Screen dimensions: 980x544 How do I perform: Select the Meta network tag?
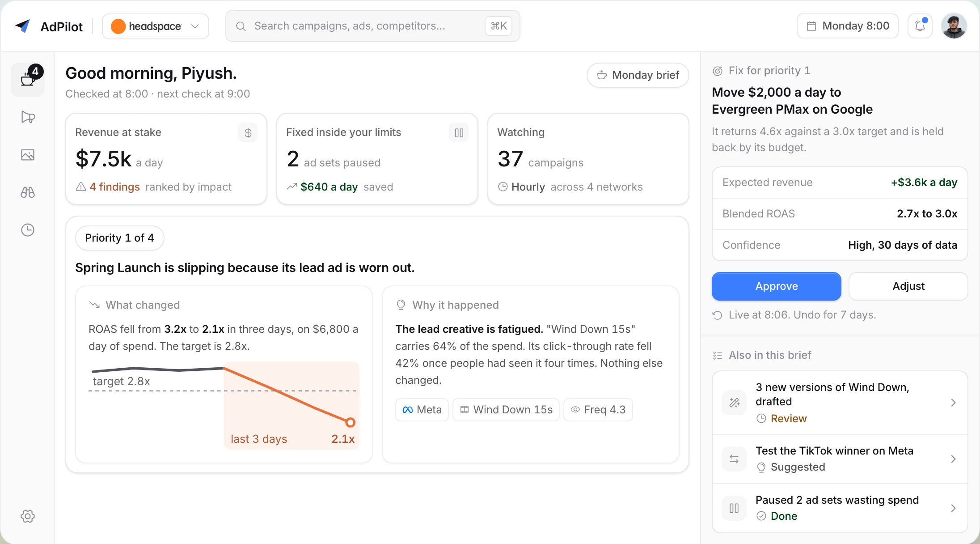[x=422, y=410]
